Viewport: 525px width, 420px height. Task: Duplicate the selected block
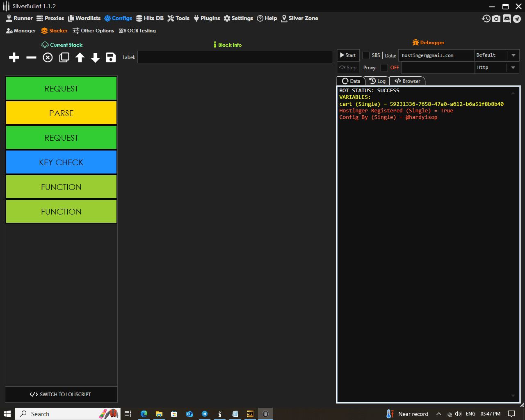(64, 57)
